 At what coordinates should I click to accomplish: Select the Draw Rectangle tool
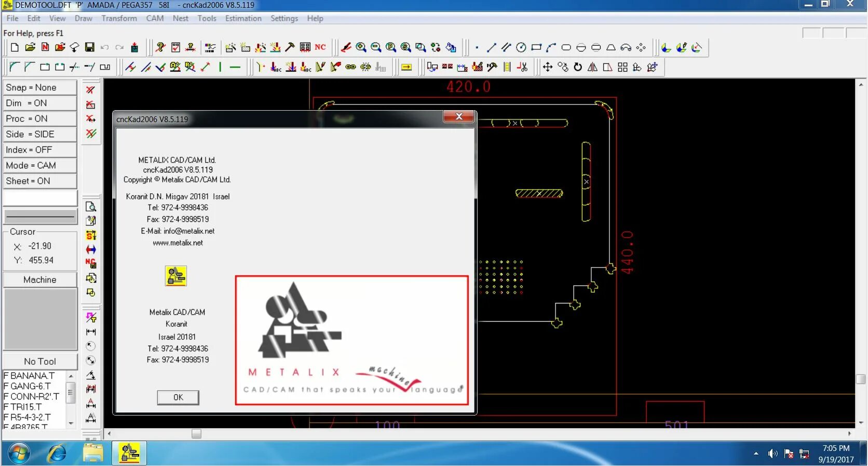[536, 47]
